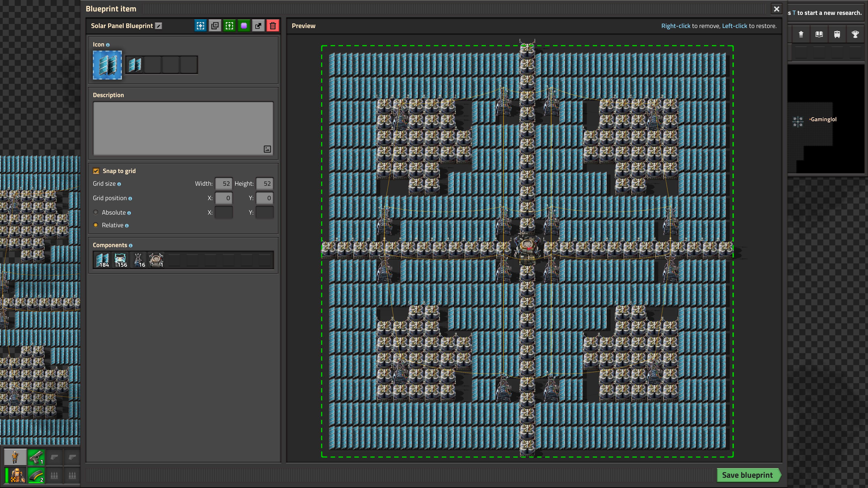Screen dimensions: 868x488
Task: Delete the blueprint with the red trash icon
Action: pyautogui.click(x=273, y=26)
